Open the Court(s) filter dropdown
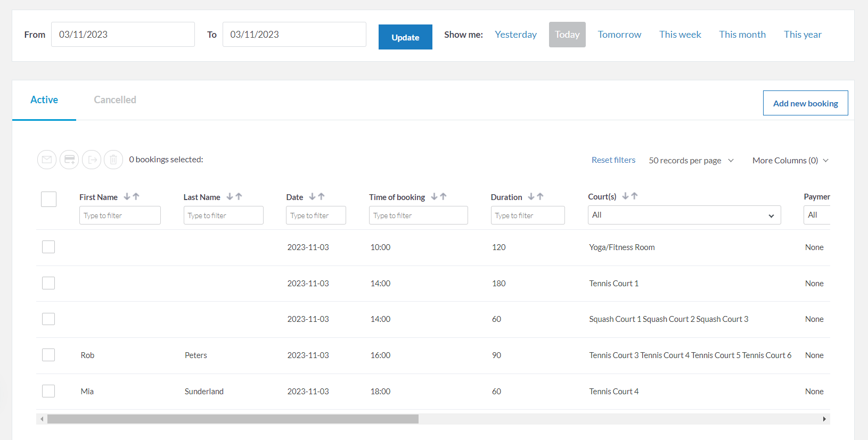The image size is (868, 440). pyautogui.click(x=684, y=215)
